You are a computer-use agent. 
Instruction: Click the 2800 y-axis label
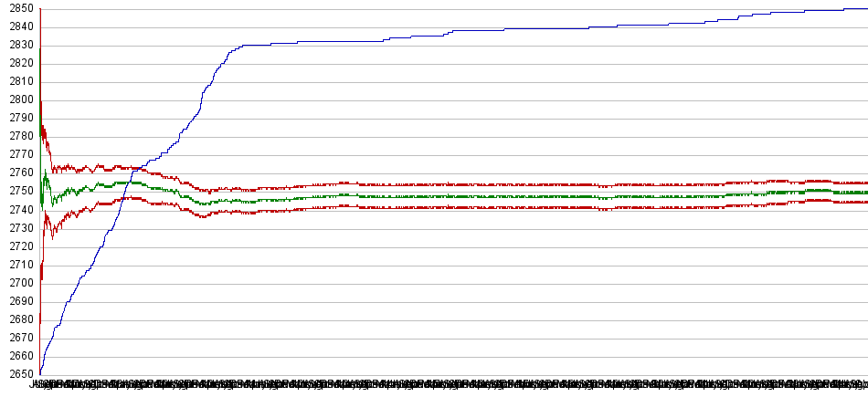18,100
